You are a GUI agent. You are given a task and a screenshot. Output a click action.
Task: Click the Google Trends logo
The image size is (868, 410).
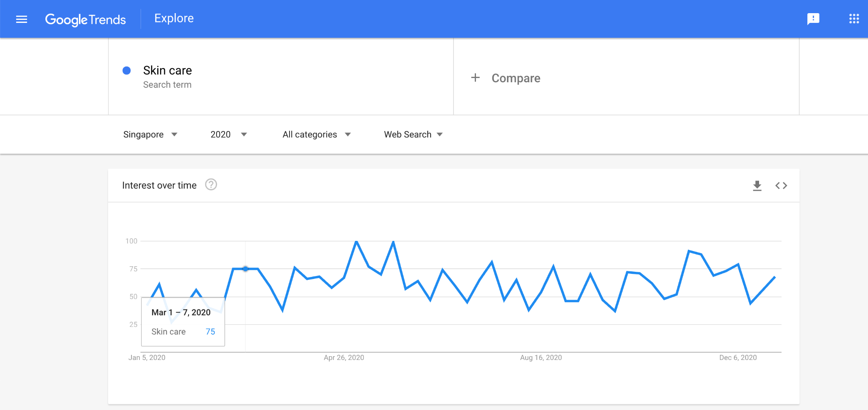[85, 20]
